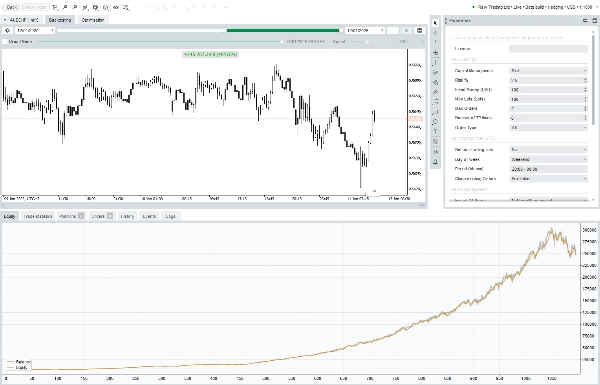Click the New Order button

point(35,7)
